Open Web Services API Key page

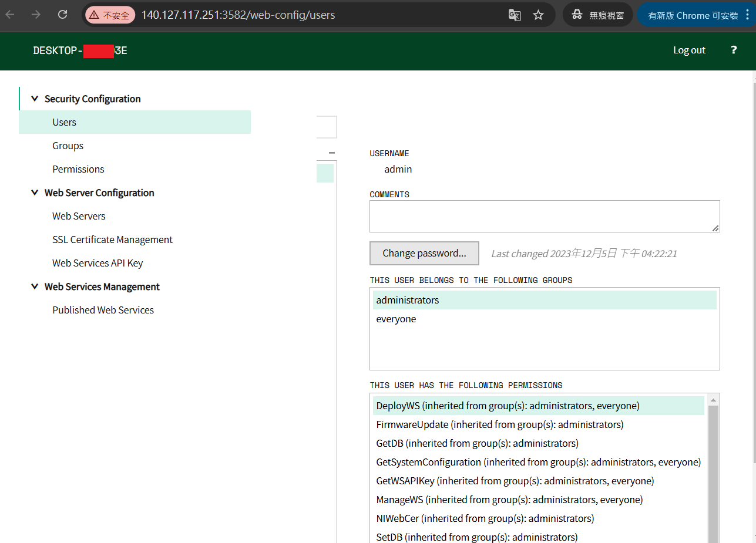(x=98, y=263)
